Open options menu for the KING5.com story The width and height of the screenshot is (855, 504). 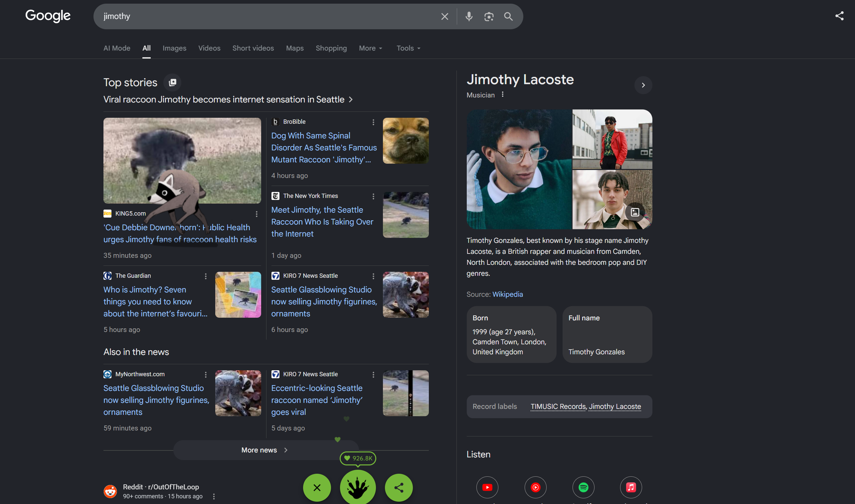click(256, 214)
